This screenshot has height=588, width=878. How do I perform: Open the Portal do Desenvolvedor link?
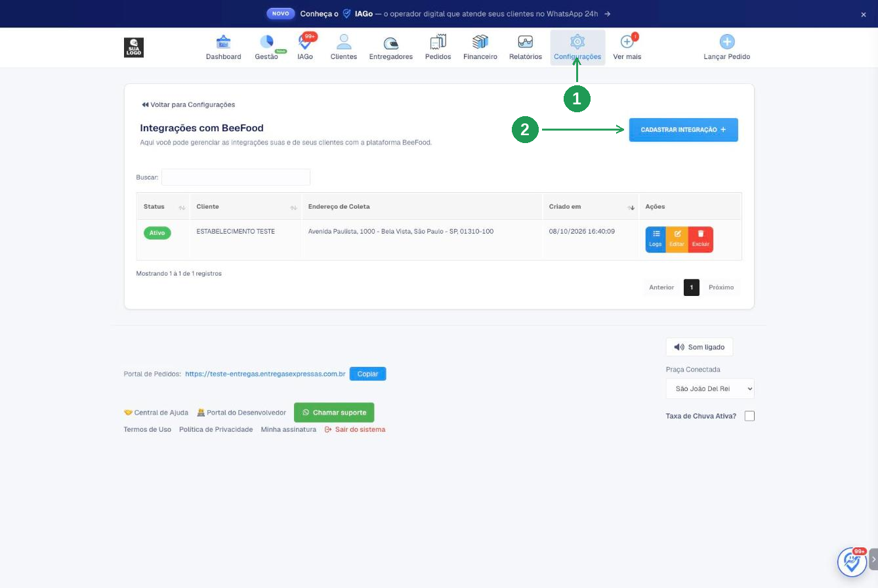click(241, 413)
